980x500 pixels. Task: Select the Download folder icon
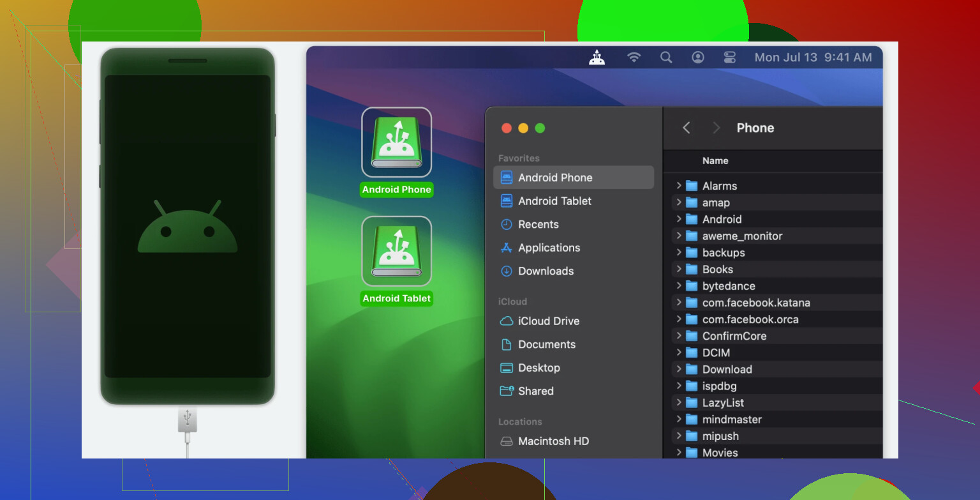(x=692, y=369)
